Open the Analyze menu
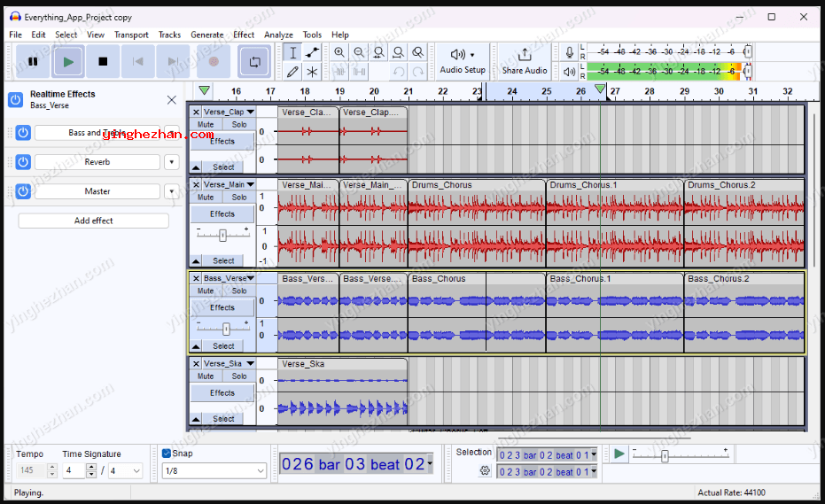Screen dimensions: 825x504 (x=278, y=35)
